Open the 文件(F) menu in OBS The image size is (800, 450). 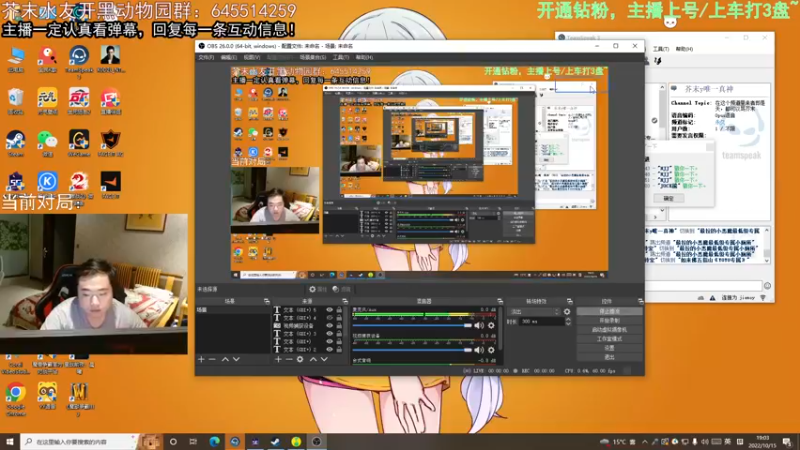coord(206,58)
